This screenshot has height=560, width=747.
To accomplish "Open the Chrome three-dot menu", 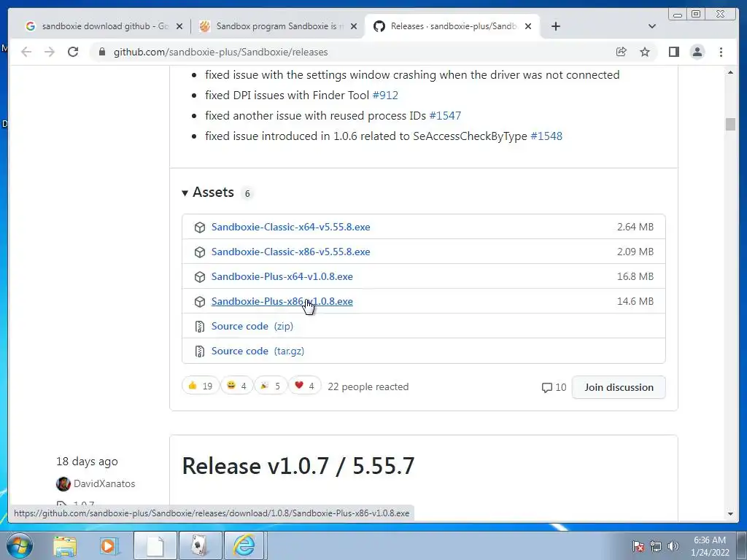I will tap(721, 52).
